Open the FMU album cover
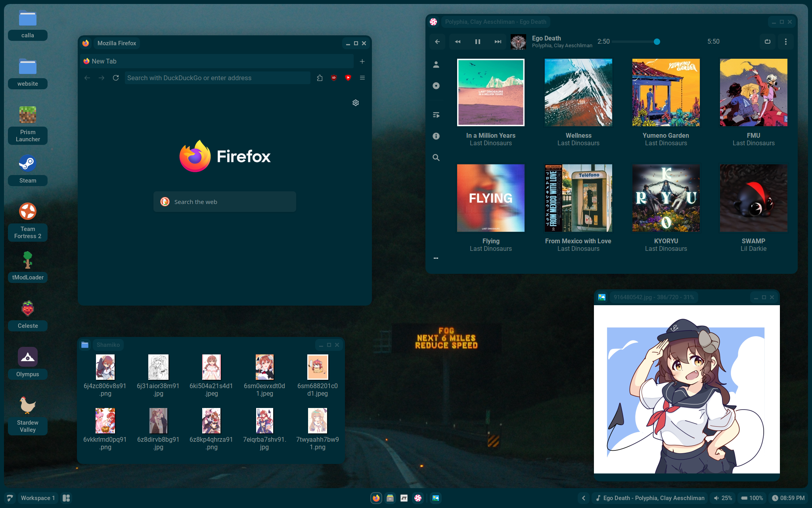812x508 pixels. coord(754,92)
